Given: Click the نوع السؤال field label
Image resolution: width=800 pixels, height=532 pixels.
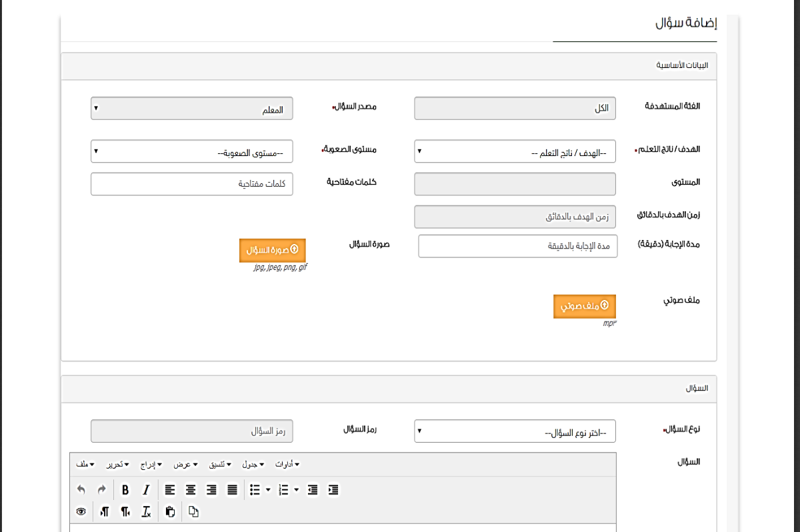Looking at the screenshot, I should tap(682, 429).
